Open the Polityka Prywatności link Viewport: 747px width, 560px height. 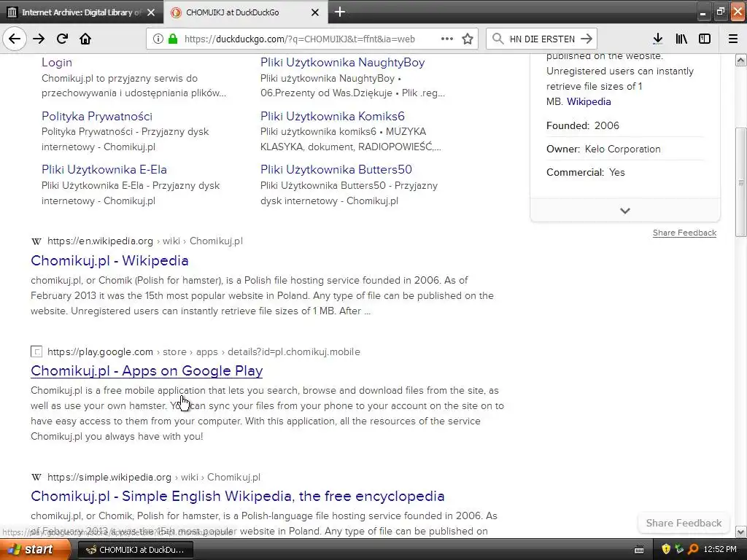(97, 116)
